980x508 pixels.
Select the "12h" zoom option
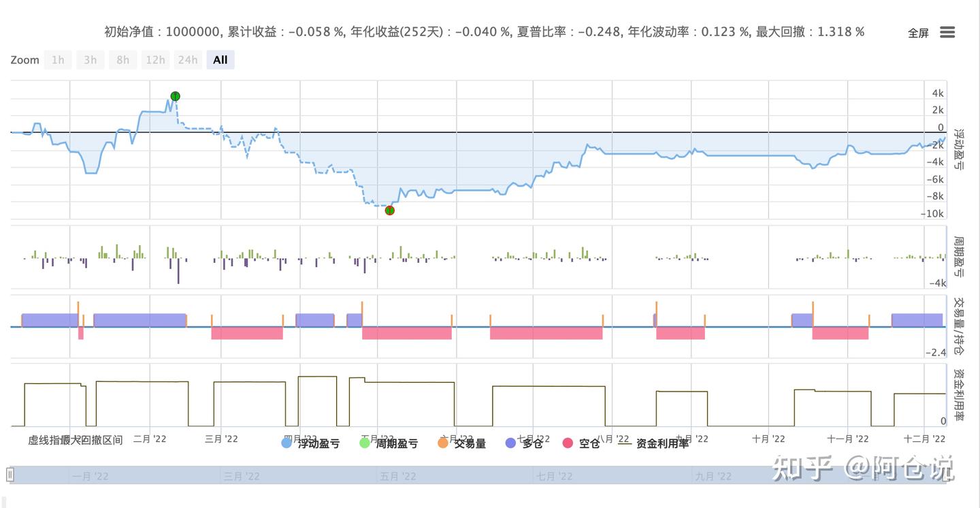(155, 59)
